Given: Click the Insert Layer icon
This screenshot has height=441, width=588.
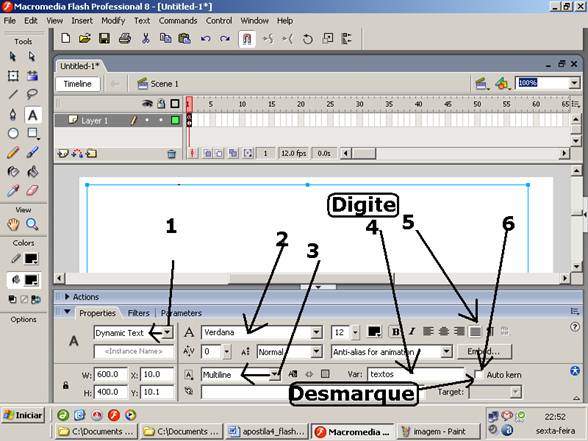Looking at the screenshot, I should 63,154.
